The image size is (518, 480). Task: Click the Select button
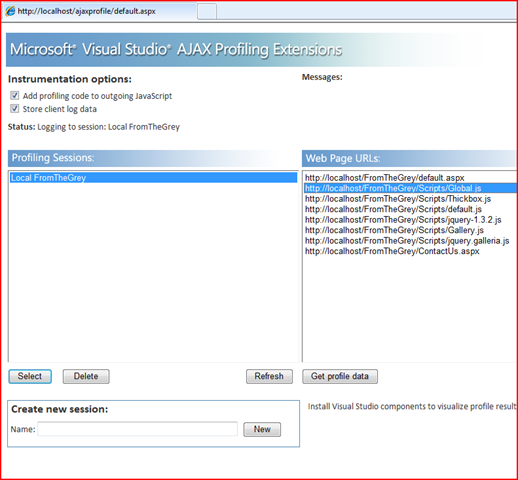coord(30,376)
